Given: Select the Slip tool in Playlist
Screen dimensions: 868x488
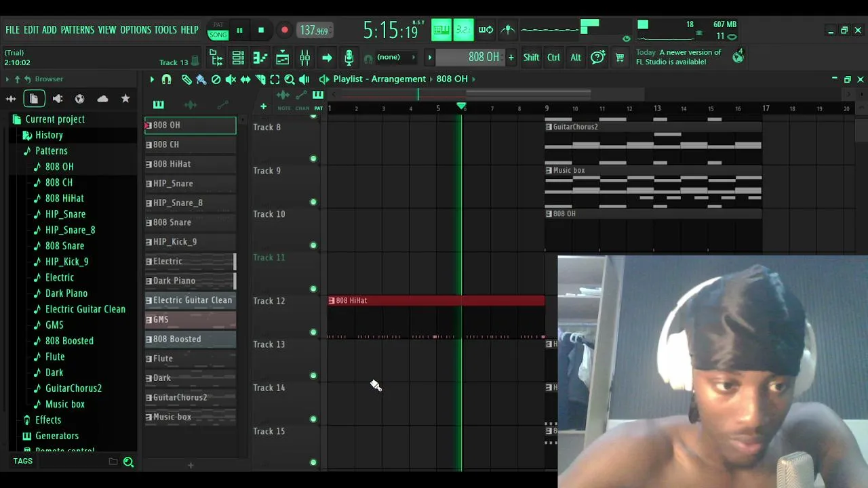Looking at the screenshot, I should [x=245, y=79].
